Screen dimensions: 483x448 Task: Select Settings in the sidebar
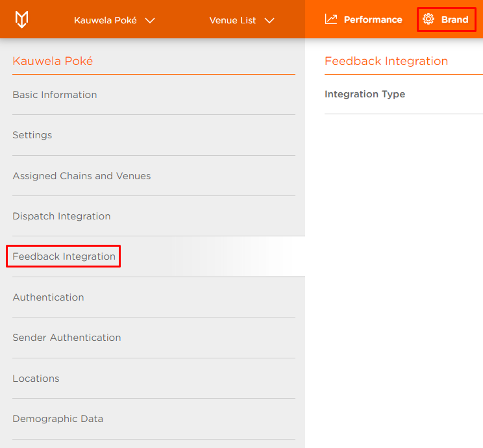(154, 135)
